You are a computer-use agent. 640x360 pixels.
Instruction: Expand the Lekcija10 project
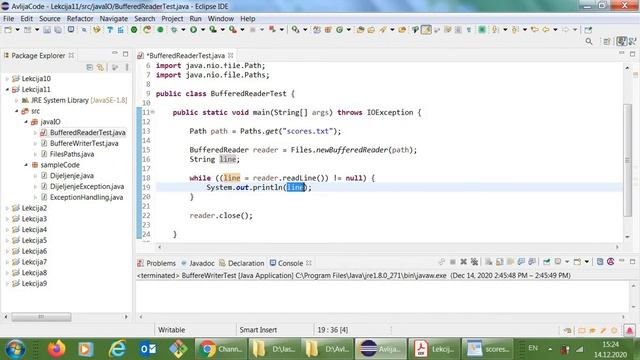tap(7, 78)
